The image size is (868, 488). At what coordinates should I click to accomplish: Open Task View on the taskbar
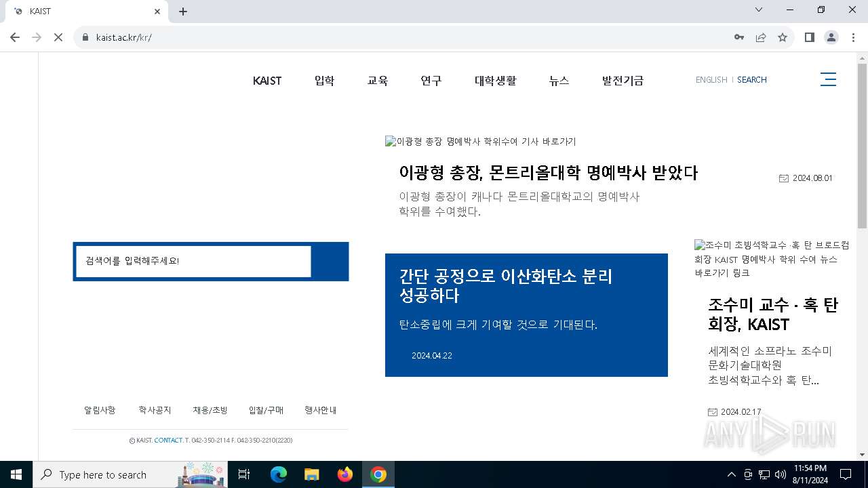(244, 474)
